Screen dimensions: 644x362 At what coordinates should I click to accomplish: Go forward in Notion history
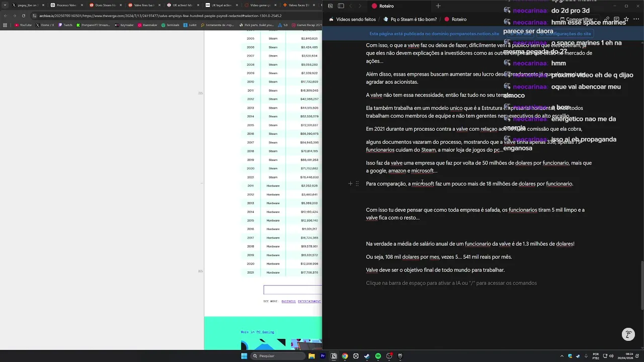point(360,6)
